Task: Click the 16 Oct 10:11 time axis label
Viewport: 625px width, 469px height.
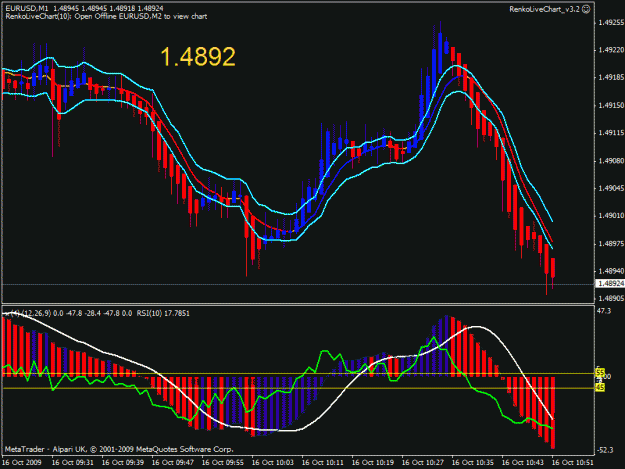Action: (322, 462)
